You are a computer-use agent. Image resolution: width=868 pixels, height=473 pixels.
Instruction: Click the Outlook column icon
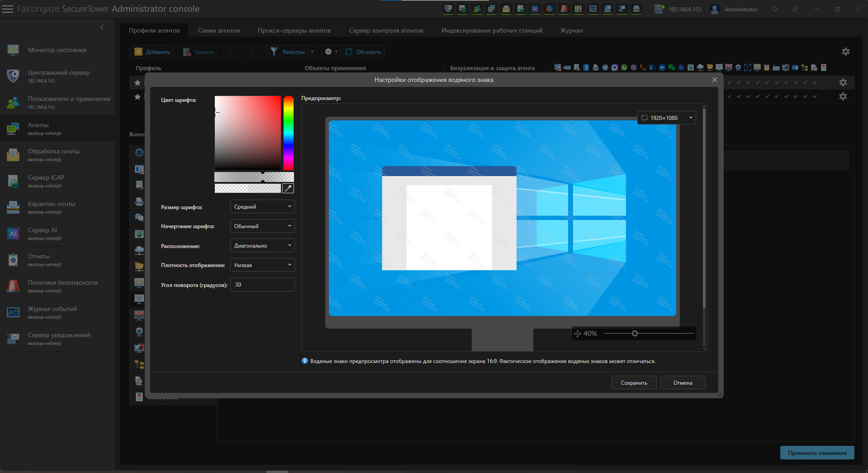pyautogui.click(x=795, y=67)
